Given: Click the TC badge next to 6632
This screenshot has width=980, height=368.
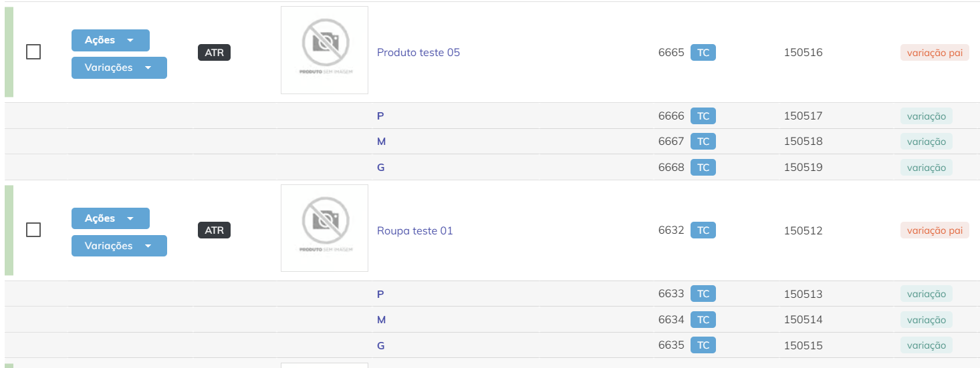Looking at the screenshot, I should tap(703, 230).
